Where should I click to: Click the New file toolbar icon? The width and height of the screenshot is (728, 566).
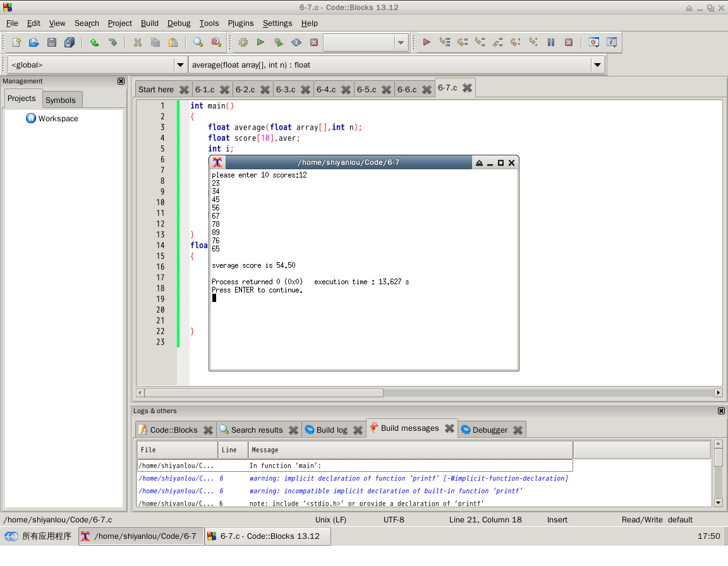coord(16,42)
